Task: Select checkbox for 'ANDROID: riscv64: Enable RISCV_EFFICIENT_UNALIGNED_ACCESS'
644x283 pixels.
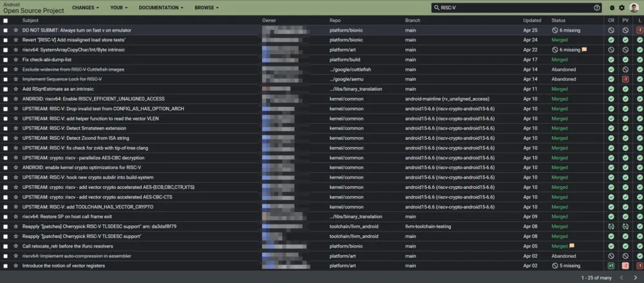Action: 5,99
